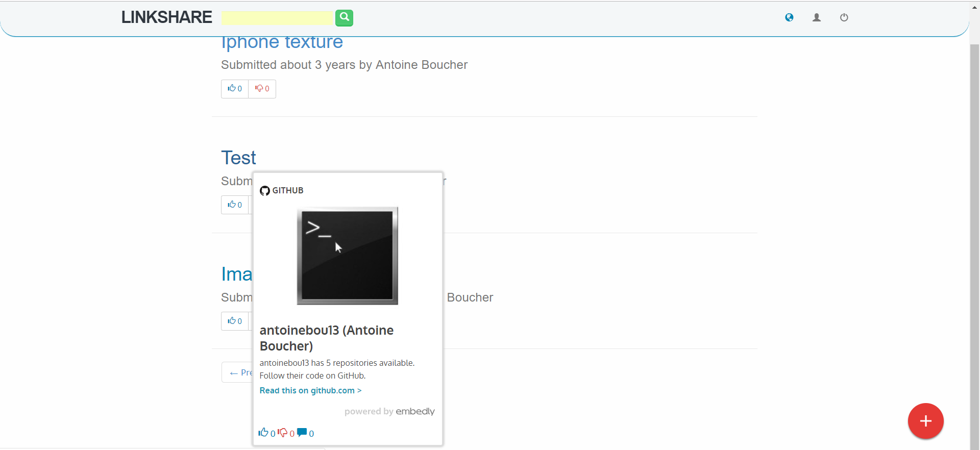Click the power logout icon
The image size is (980, 450).
point(844,17)
